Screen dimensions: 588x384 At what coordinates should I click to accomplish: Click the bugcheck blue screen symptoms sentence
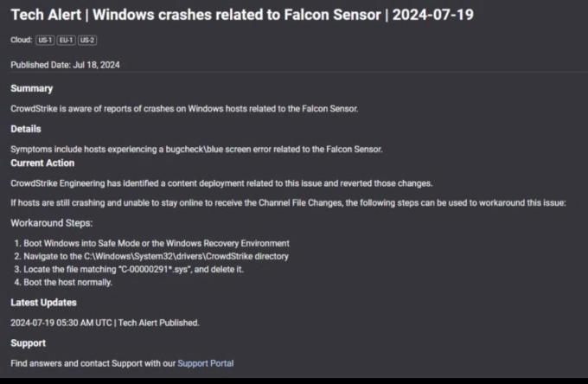[196, 149]
